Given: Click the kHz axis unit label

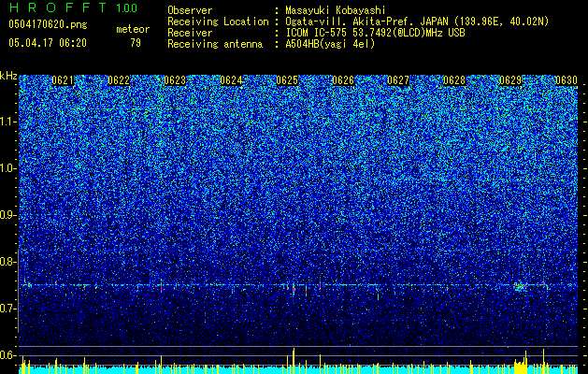Looking at the screenshot, I should pyautogui.click(x=8, y=76).
